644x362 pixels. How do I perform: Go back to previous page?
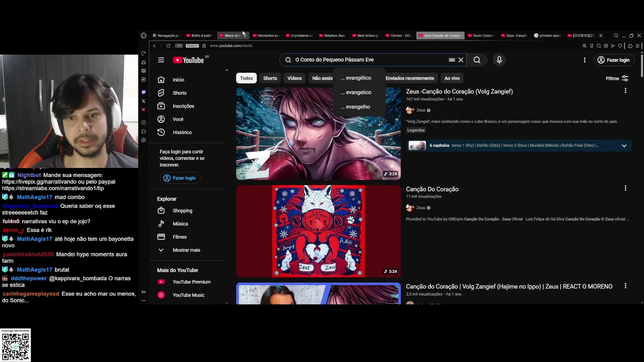tap(154, 46)
